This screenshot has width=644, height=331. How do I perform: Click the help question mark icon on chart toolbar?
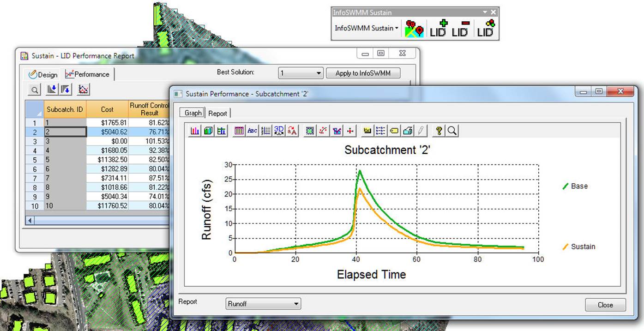pos(438,130)
